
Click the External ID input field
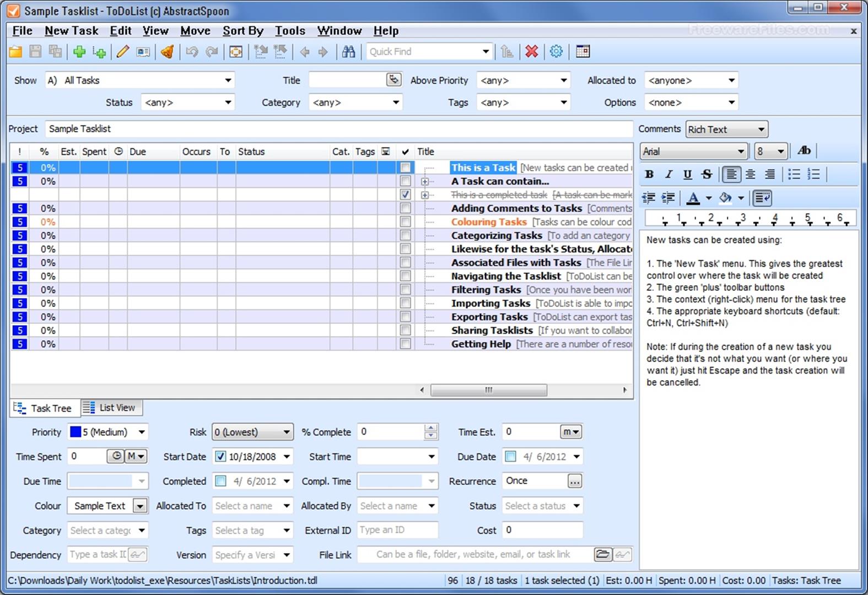click(x=397, y=530)
